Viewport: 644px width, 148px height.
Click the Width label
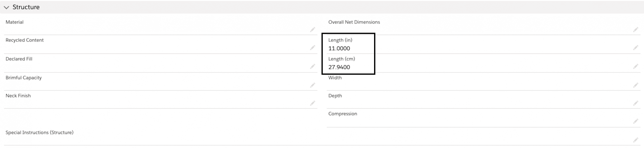(x=335, y=78)
